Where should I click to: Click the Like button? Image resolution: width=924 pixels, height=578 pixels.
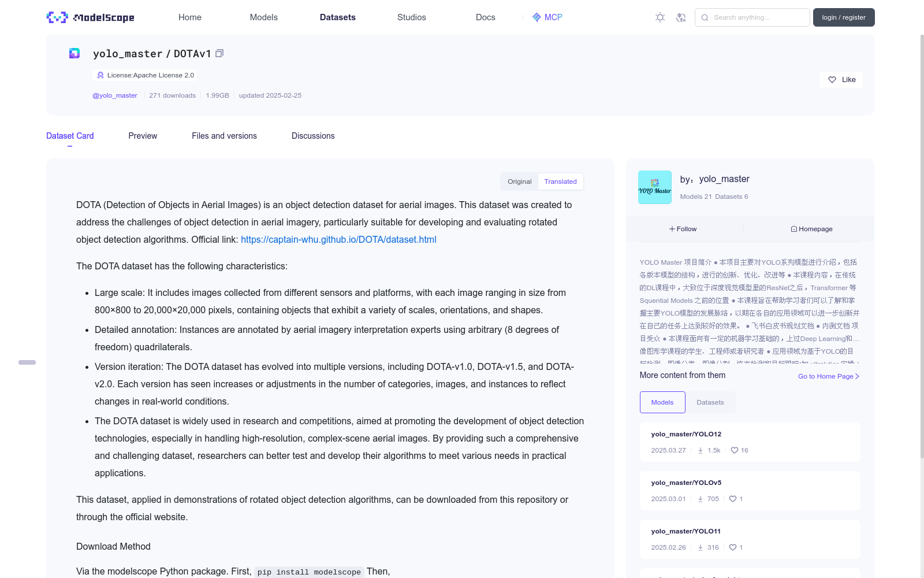(x=841, y=80)
